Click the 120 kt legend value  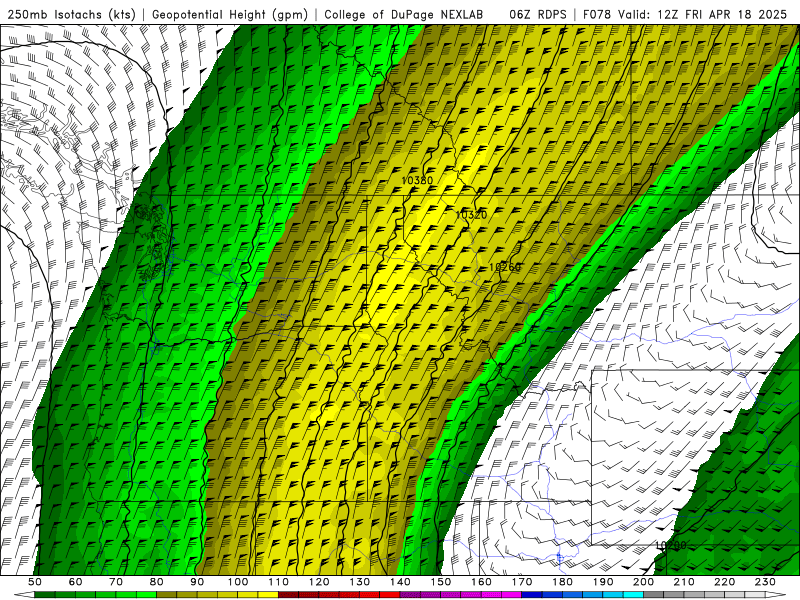pyautogui.click(x=319, y=582)
